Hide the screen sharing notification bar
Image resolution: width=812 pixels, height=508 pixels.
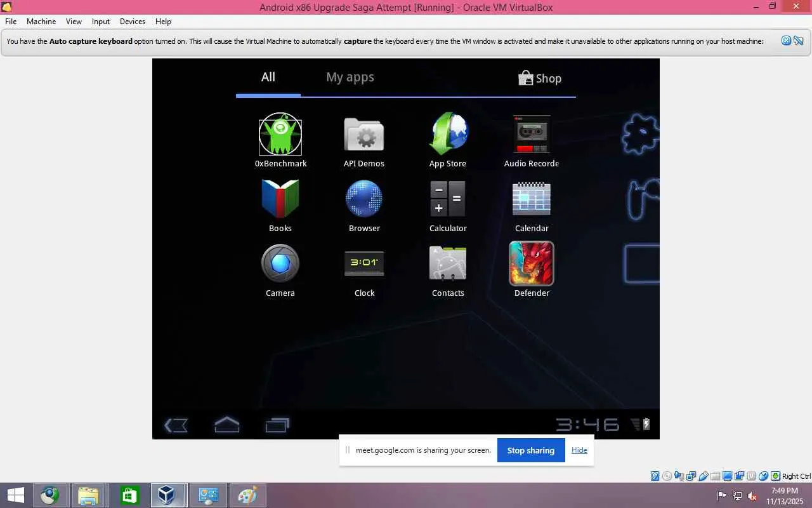[579, 450]
